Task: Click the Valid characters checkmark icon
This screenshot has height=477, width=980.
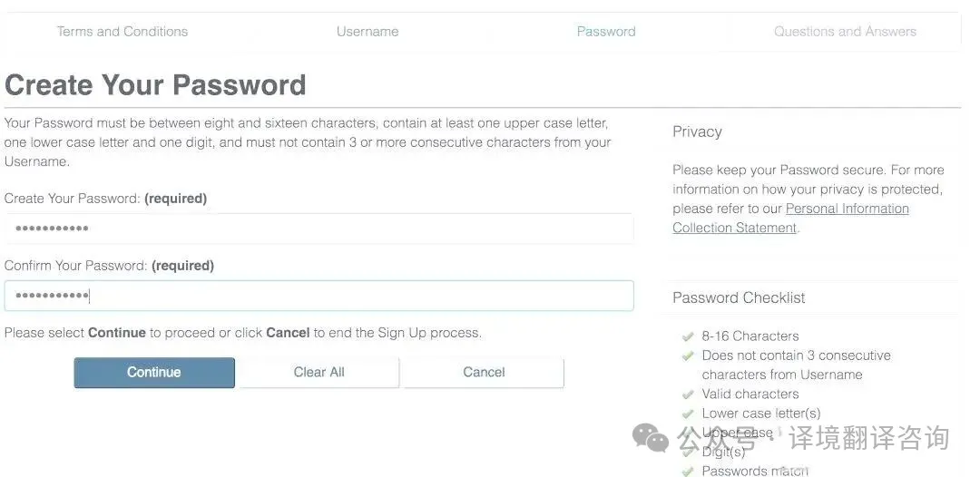Action: pos(688,394)
